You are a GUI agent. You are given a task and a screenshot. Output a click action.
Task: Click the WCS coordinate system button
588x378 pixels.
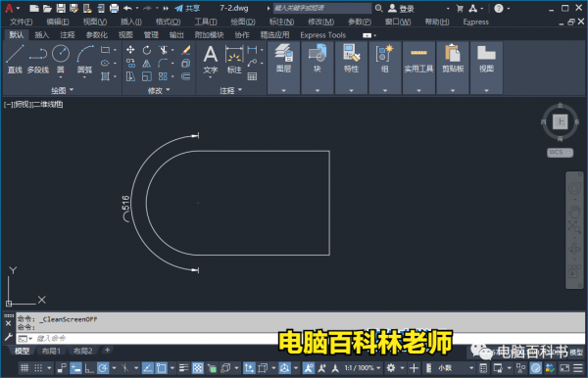tap(560, 153)
